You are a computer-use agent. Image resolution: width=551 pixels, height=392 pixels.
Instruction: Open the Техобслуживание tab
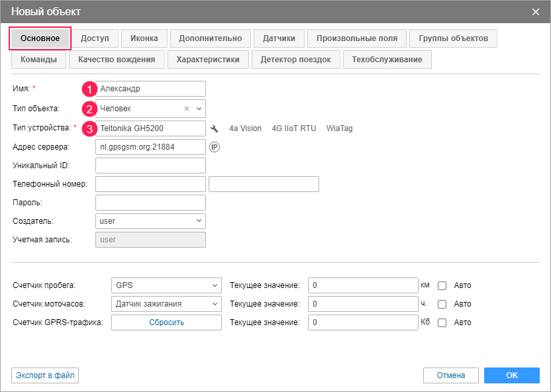[x=387, y=60]
